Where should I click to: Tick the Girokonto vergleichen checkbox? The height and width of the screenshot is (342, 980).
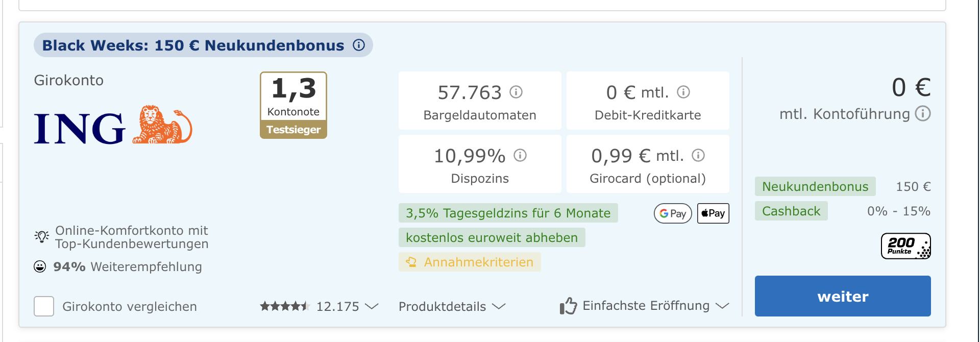[44, 306]
